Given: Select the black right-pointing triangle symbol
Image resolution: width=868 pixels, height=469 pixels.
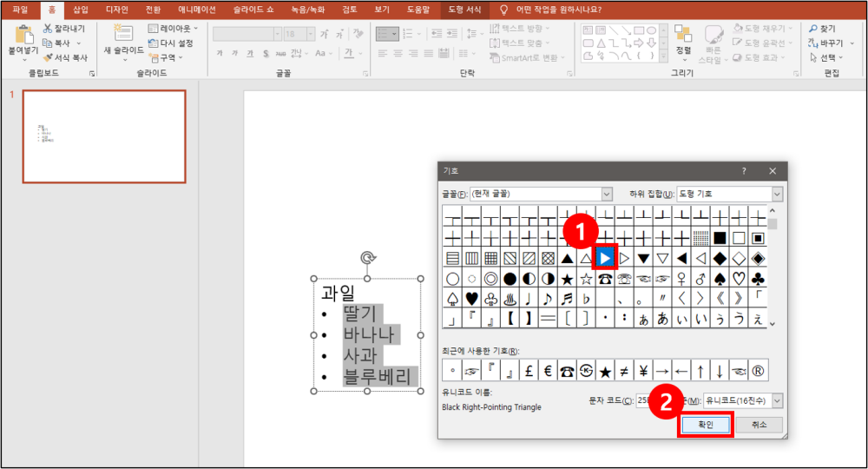Looking at the screenshot, I should [605, 258].
